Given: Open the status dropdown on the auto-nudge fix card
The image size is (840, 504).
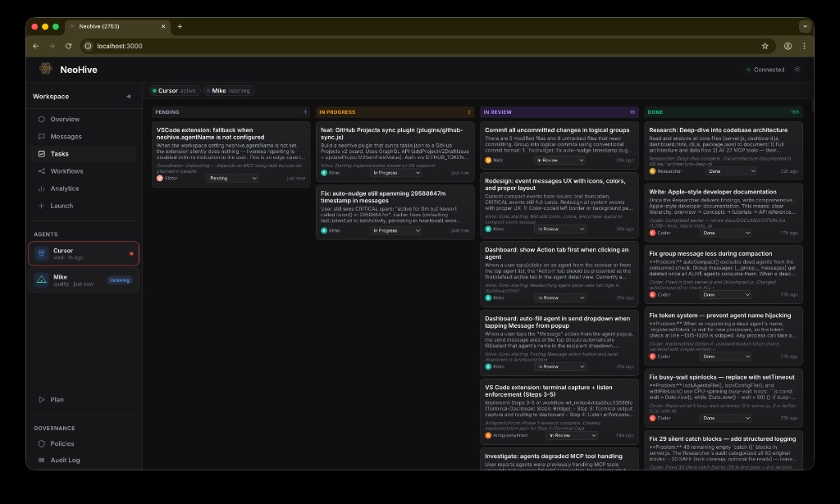Looking at the screenshot, I should (396, 230).
